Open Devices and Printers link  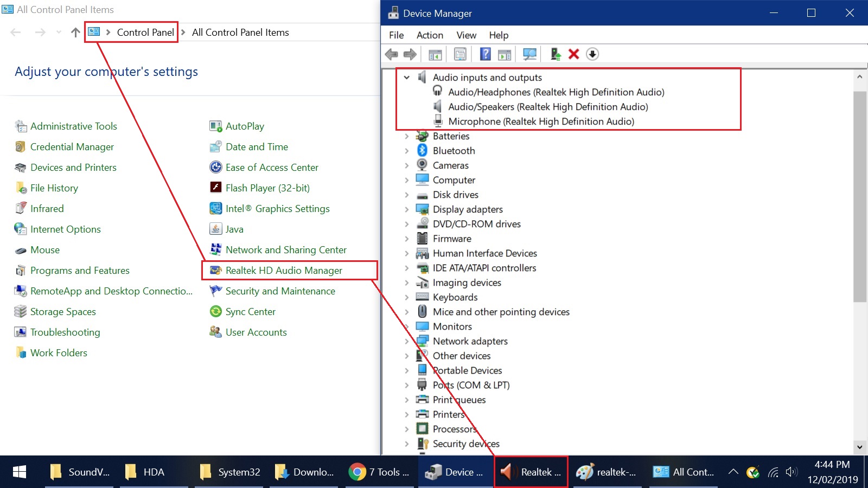73,168
